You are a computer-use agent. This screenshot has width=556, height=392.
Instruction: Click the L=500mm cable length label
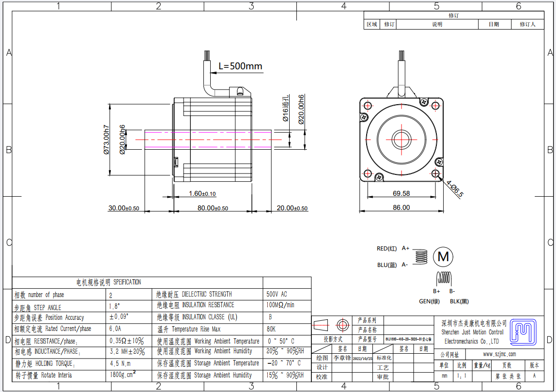tap(240, 66)
